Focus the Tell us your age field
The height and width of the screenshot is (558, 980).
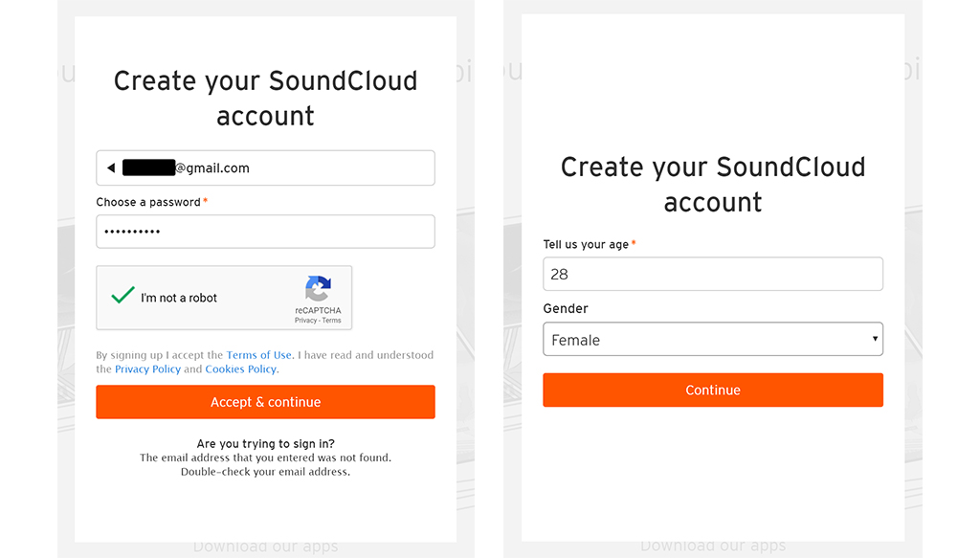click(x=713, y=274)
